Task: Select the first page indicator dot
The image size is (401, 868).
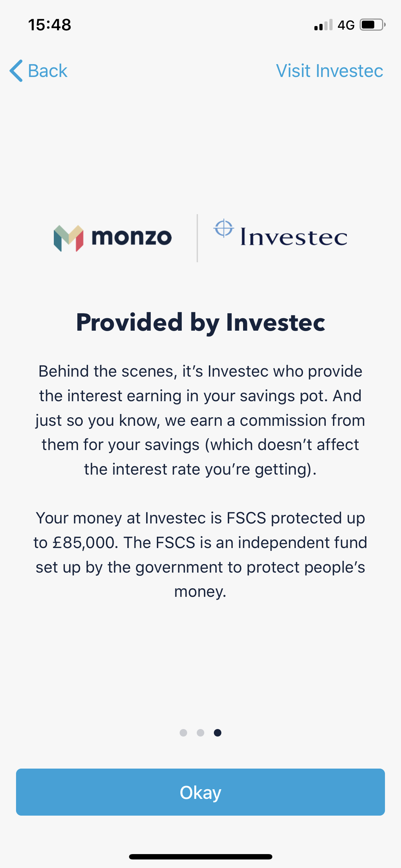Action: [x=183, y=733]
